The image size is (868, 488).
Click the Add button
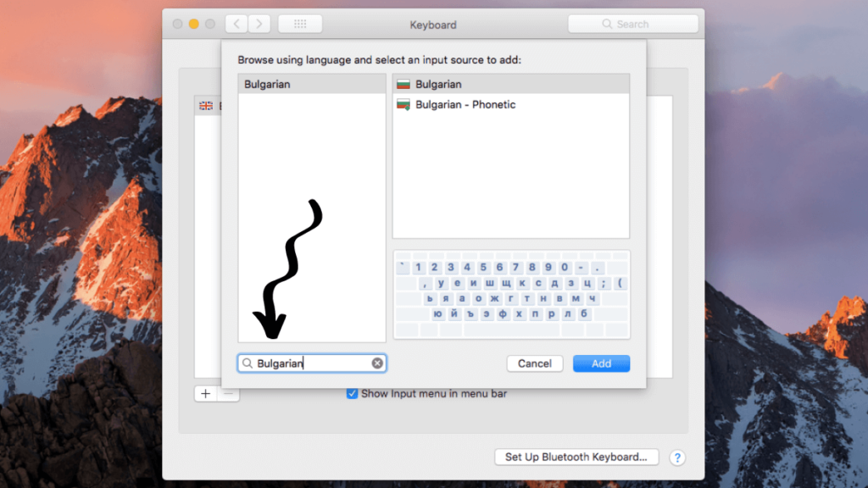tap(601, 363)
